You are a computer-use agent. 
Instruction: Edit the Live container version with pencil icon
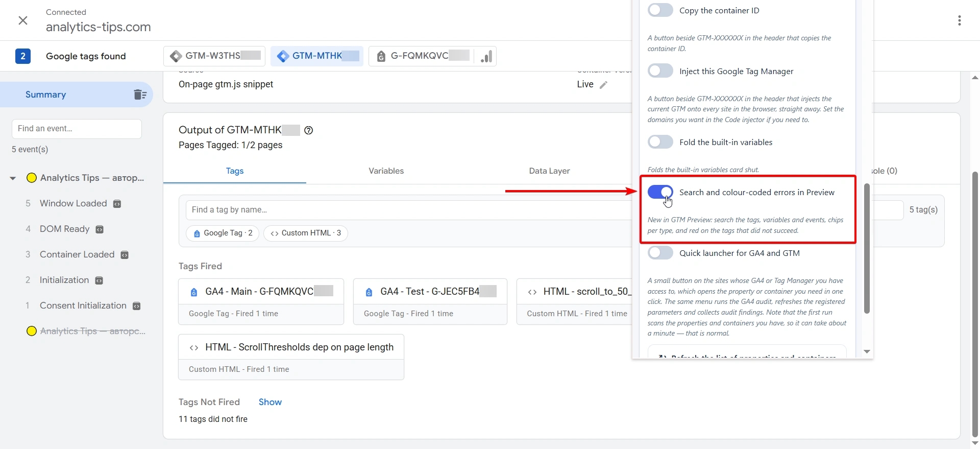(x=603, y=85)
